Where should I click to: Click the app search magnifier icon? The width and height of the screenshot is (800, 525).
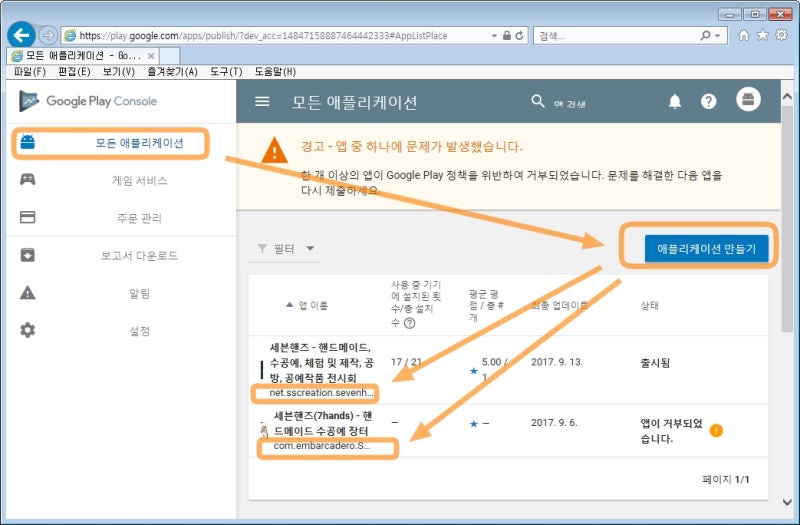pos(538,101)
